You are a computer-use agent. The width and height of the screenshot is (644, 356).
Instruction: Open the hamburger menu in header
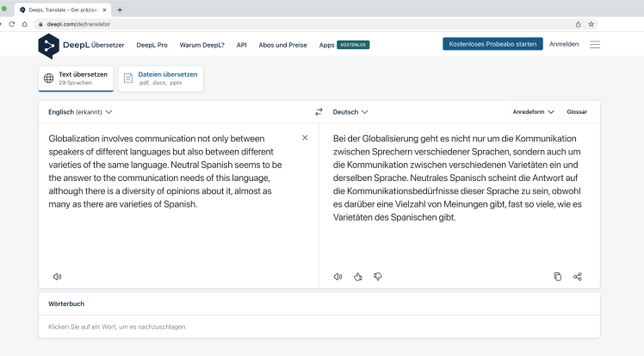pyautogui.click(x=595, y=44)
